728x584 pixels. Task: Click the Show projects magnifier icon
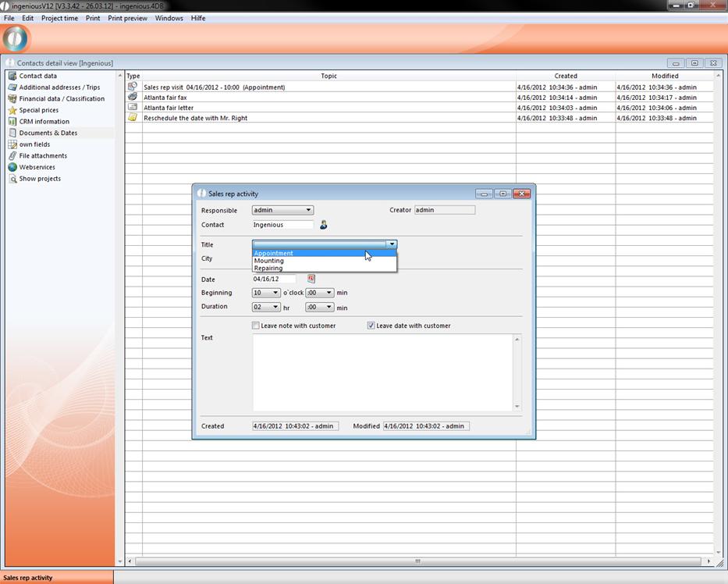[x=12, y=179]
